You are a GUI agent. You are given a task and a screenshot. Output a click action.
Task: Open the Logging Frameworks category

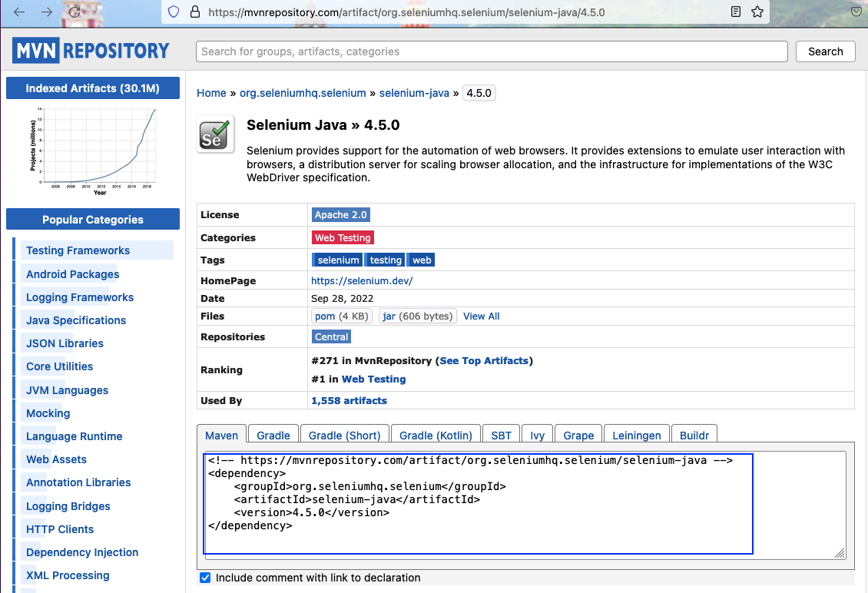[x=80, y=297]
